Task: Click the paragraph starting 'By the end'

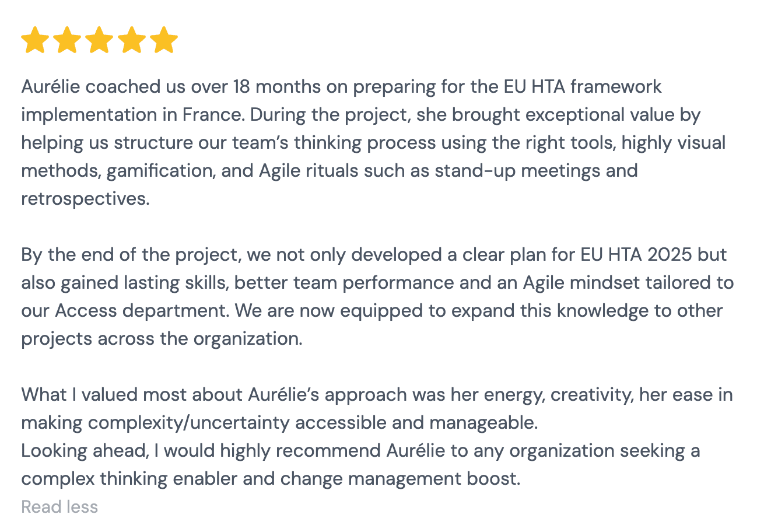Action: point(377,297)
